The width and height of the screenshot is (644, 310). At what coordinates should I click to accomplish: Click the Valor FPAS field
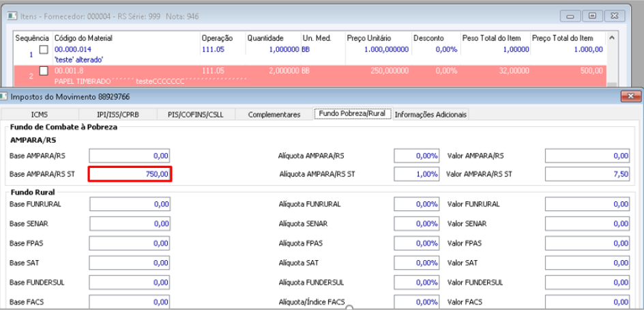[x=587, y=243]
